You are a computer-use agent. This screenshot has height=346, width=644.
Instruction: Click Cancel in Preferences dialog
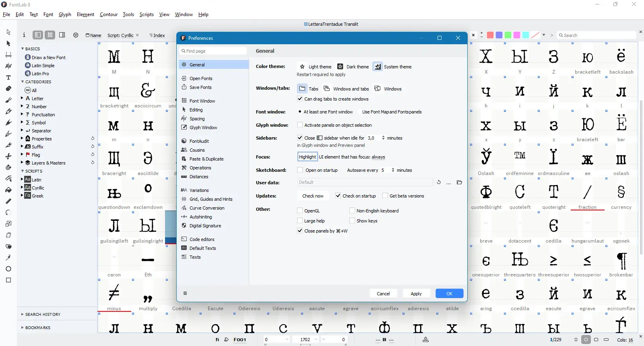[x=383, y=294]
